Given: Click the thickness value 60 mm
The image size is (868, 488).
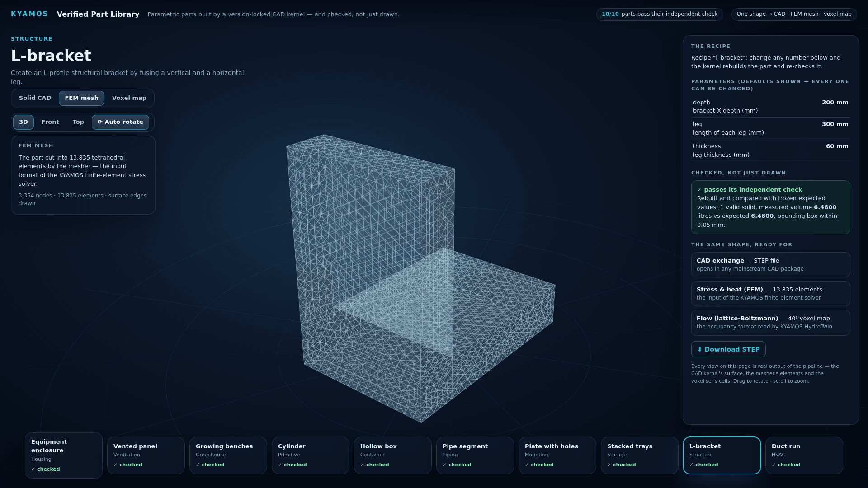Looking at the screenshot, I should (837, 146).
